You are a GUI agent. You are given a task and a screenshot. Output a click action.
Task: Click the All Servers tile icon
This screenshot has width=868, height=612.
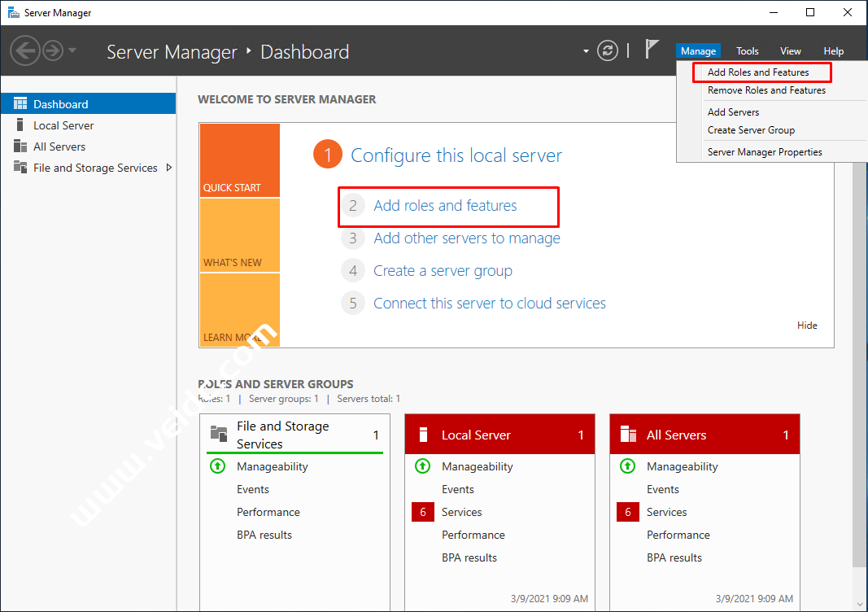627,435
